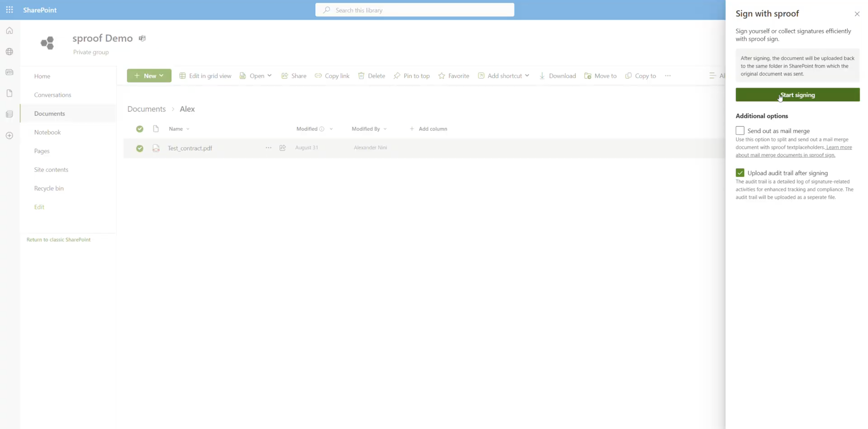This screenshot has height=429, width=868.
Task: Open Pages in site navigation
Action: click(42, 151)
